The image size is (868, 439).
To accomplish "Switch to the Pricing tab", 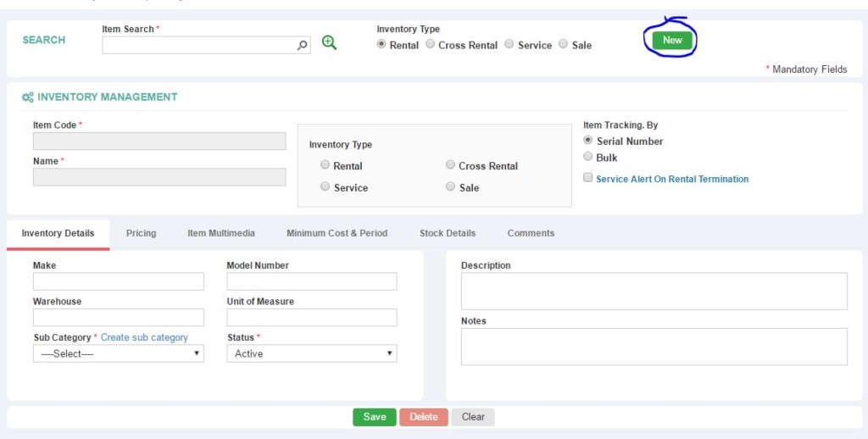I will [141, 233].
